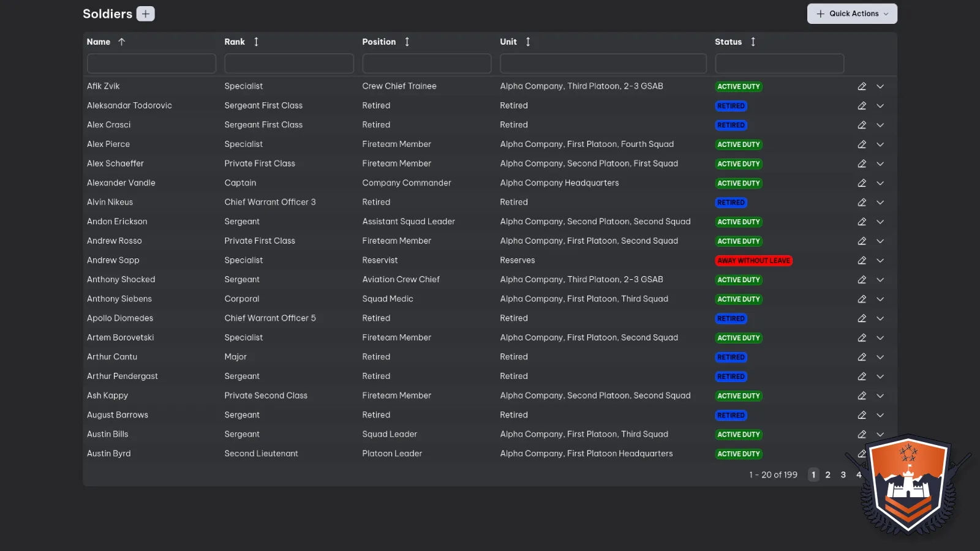Viewport: 980px width, 551px height.
Task: Sort by Name using arrow icon
Action: click(121, 42)
